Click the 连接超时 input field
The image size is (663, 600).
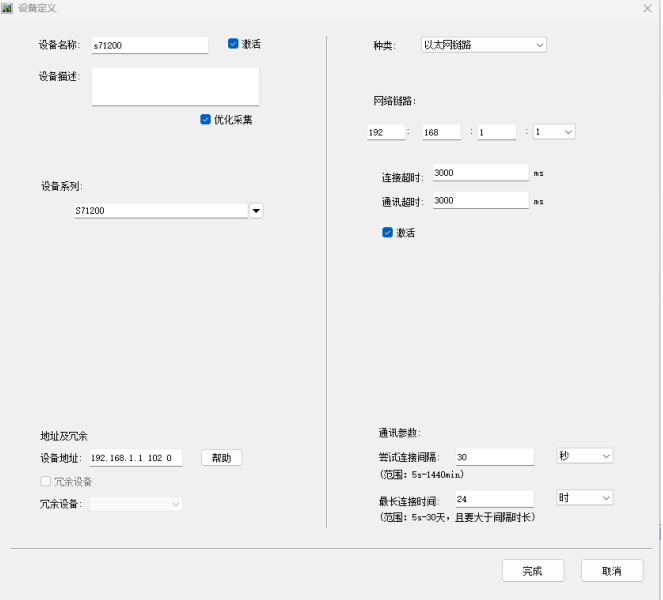pyautogui.click(x=481, y=173)
